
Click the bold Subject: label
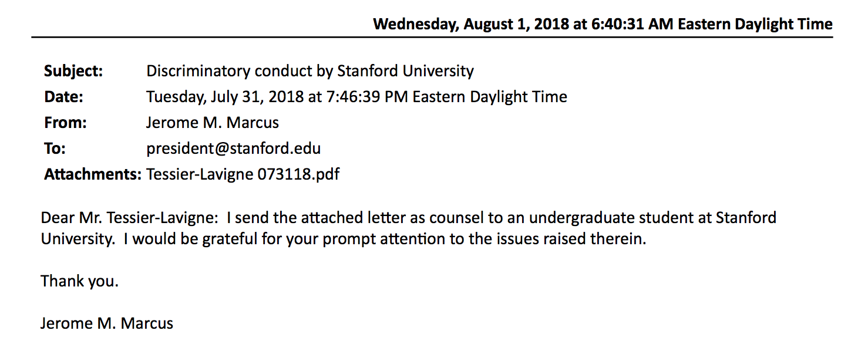click(73, 71)
